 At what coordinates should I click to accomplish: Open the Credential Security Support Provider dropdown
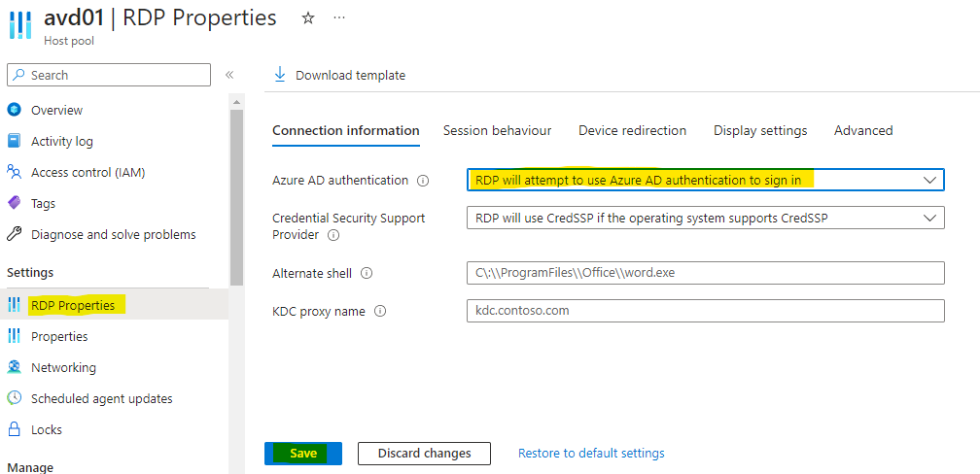[x=706, y=218]
